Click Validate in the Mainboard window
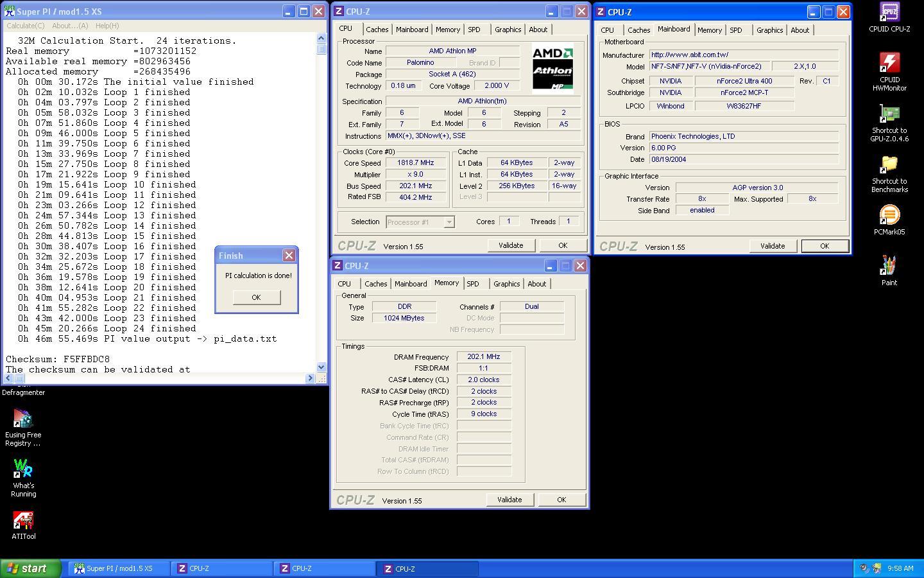The width and height of the screenshot is (924, 578). point(773,246)
